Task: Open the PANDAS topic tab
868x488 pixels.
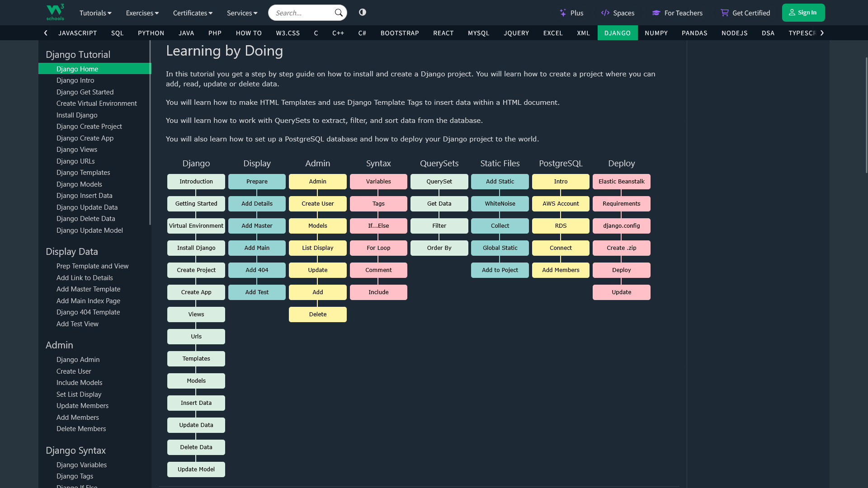Action: [694, 33]
